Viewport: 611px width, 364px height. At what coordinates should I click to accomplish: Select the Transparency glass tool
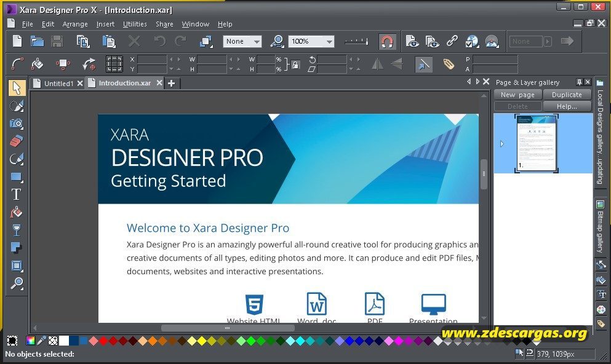(17, 230)
